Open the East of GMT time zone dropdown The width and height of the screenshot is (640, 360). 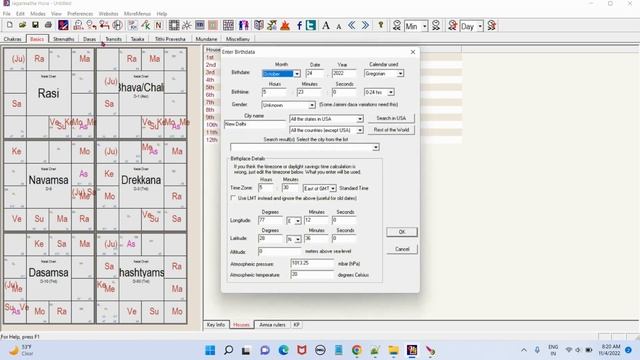(333, 188)
